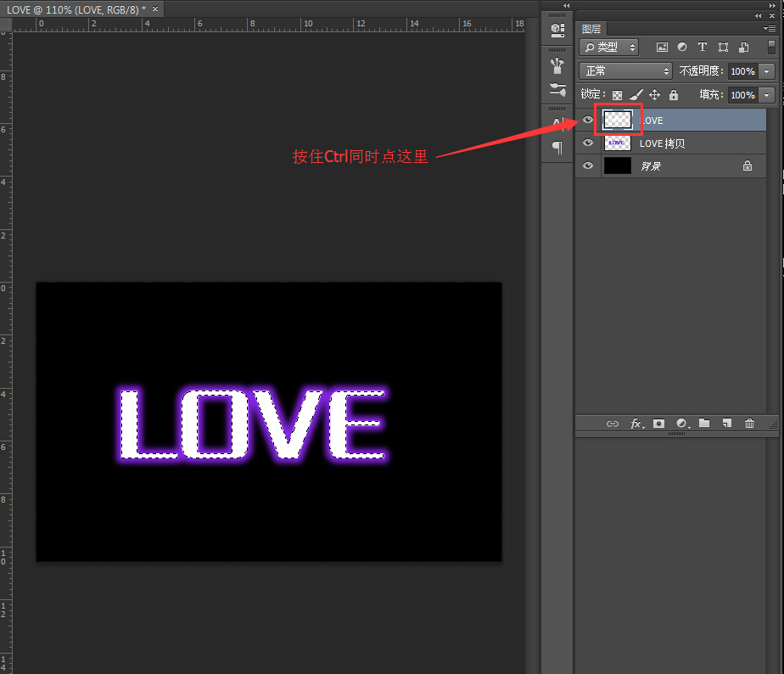Image resolution: width=784 pixels, height=674 pixels.
Task: Open the blend mode 正常 dropdown
Action: point(625,71)
